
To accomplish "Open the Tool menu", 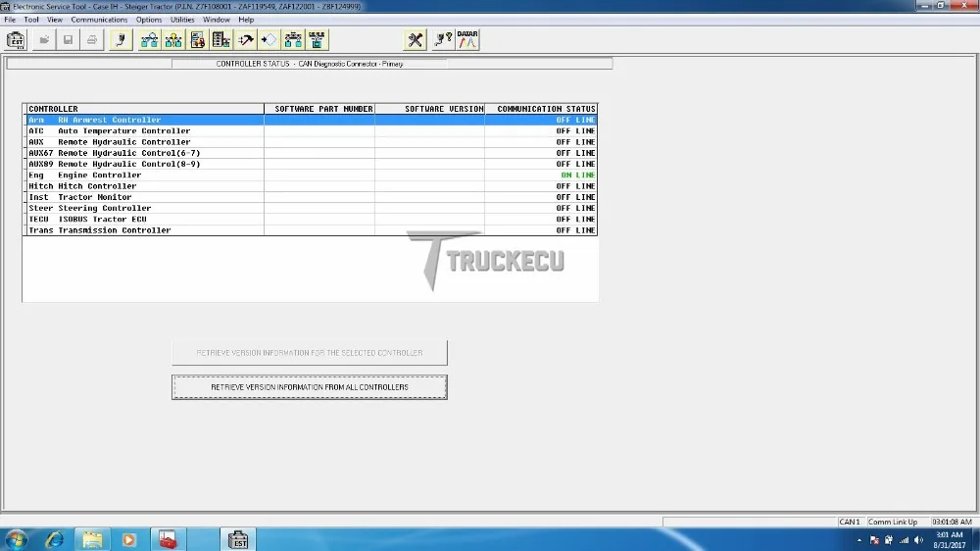I will [x=31, y=20].
